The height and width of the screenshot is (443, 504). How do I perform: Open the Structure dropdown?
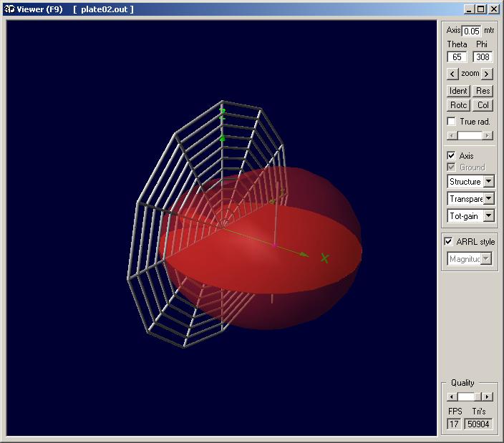[489, 182]
